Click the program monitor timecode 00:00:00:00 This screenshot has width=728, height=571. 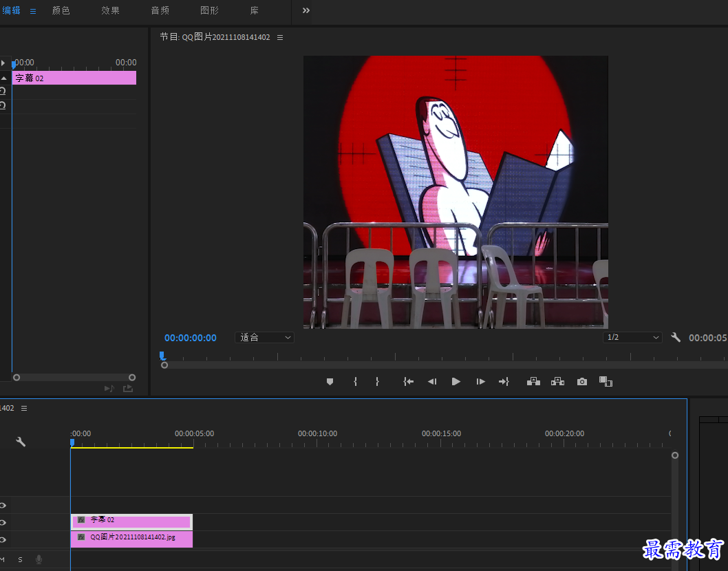pos(191,338)
